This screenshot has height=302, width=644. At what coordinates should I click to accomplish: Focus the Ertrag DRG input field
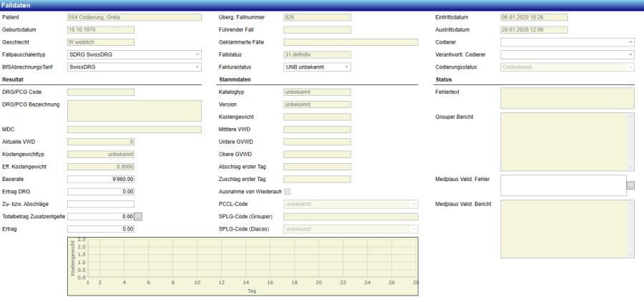coord(101,192)
